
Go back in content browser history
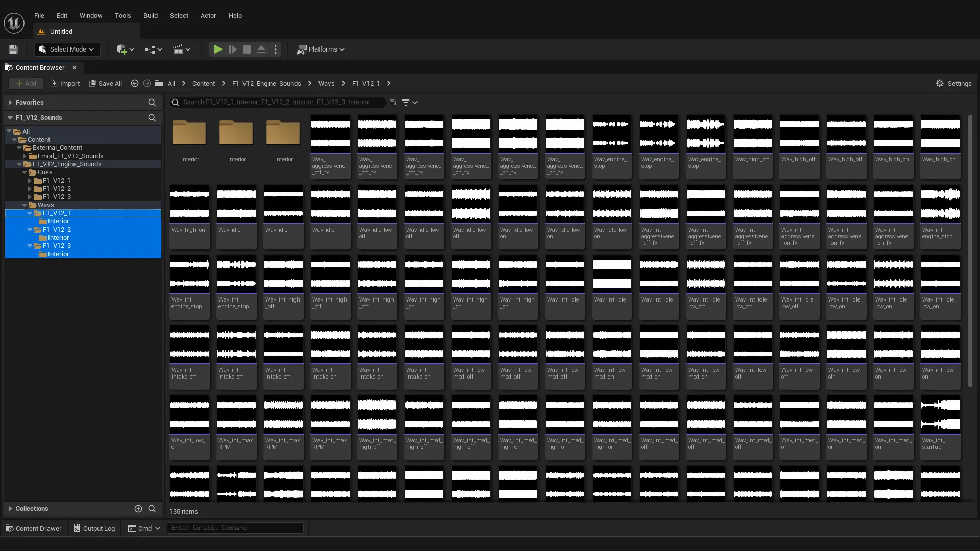tap(135, 83)
